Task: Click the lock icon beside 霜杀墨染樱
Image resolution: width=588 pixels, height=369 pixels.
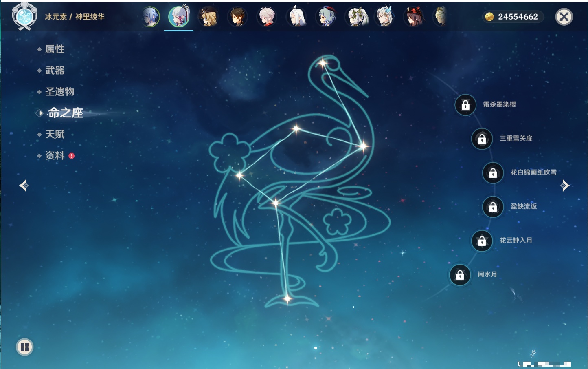Action: [465, 105]
